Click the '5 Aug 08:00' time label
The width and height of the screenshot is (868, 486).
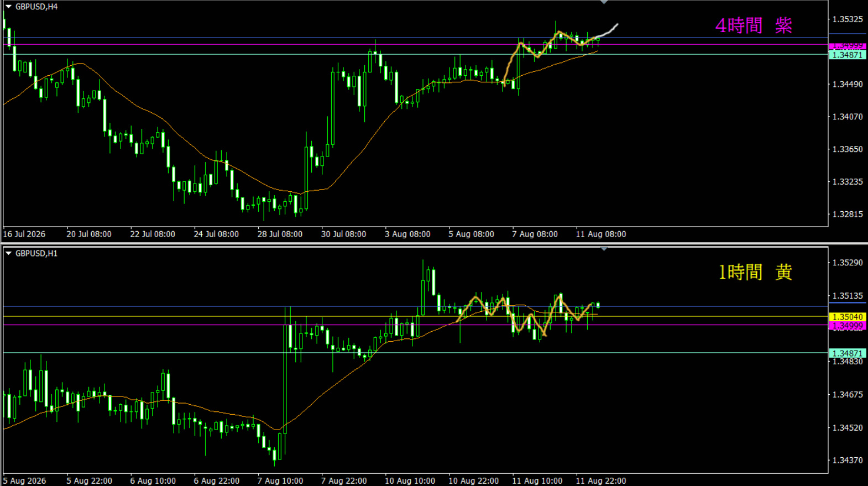pos(471,234)
